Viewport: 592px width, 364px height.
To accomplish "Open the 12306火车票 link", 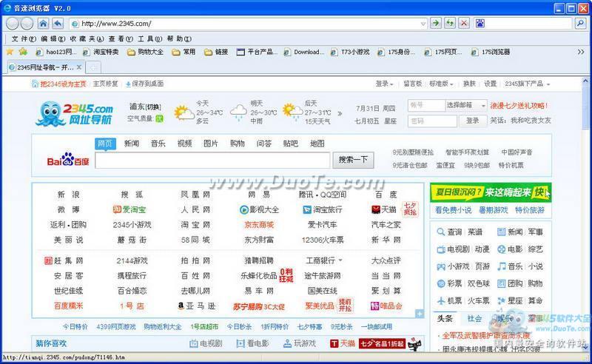I will [x=323, y=240].
